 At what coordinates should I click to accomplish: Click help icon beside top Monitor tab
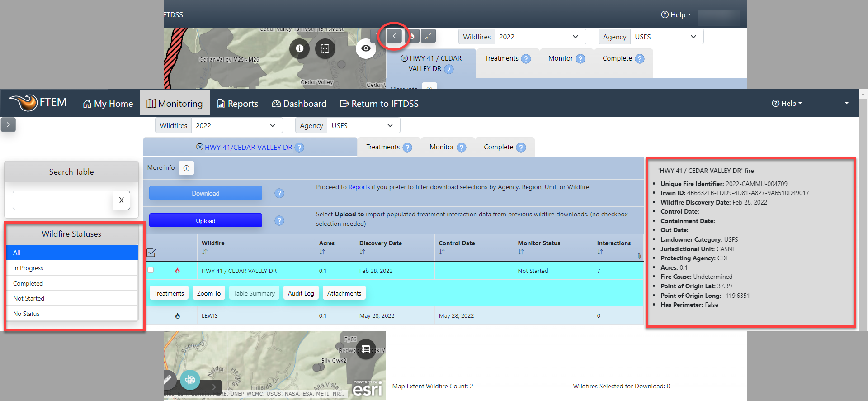point(580,59)
